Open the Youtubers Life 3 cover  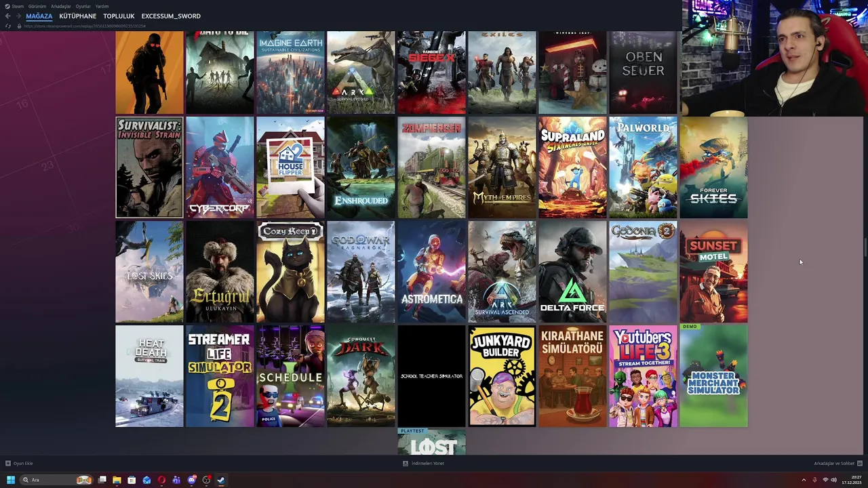[643, 376]
